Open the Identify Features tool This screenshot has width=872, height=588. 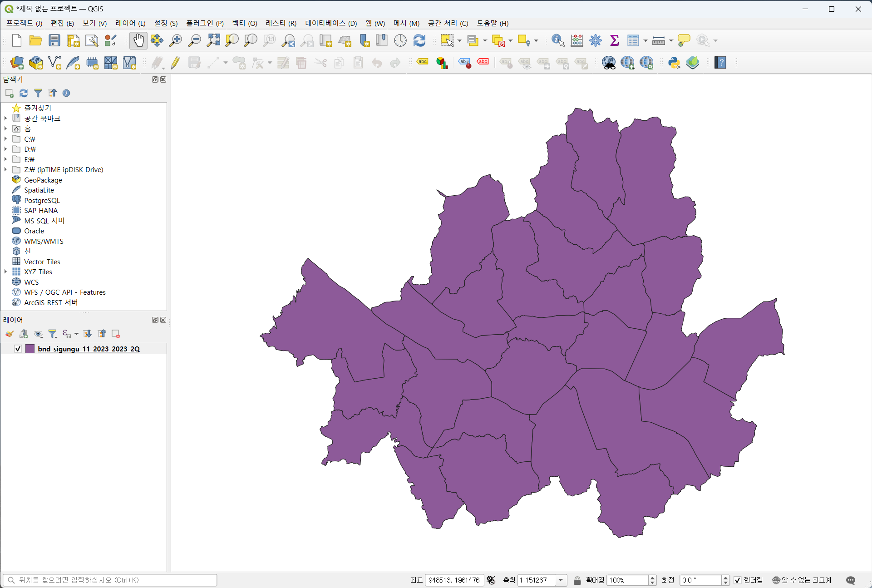pyautogui.click(x=557, y=40)
